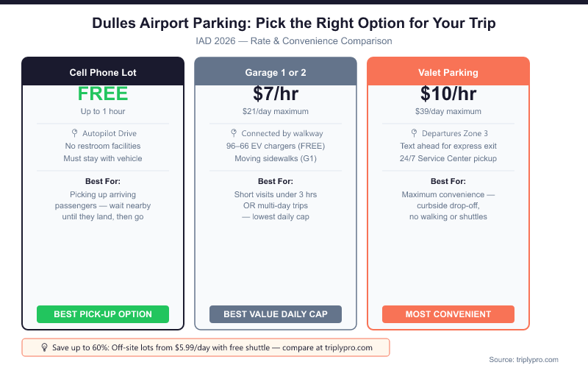Select the Valet Parking header

[x=448, y=72]
